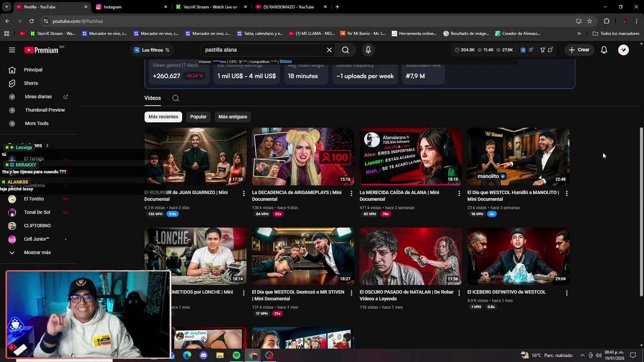Open the NATALAN documentary thumbnail
644x362 pixels.
pos(411,256)
